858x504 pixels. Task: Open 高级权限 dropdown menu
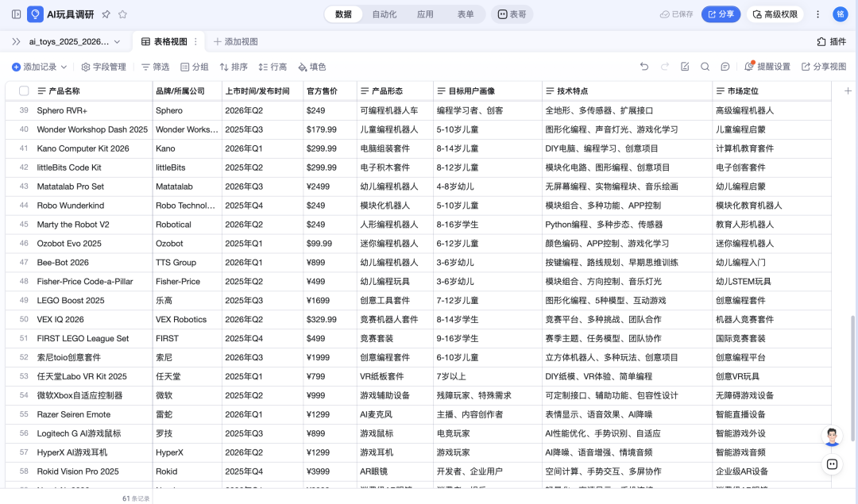pos(776,14)
